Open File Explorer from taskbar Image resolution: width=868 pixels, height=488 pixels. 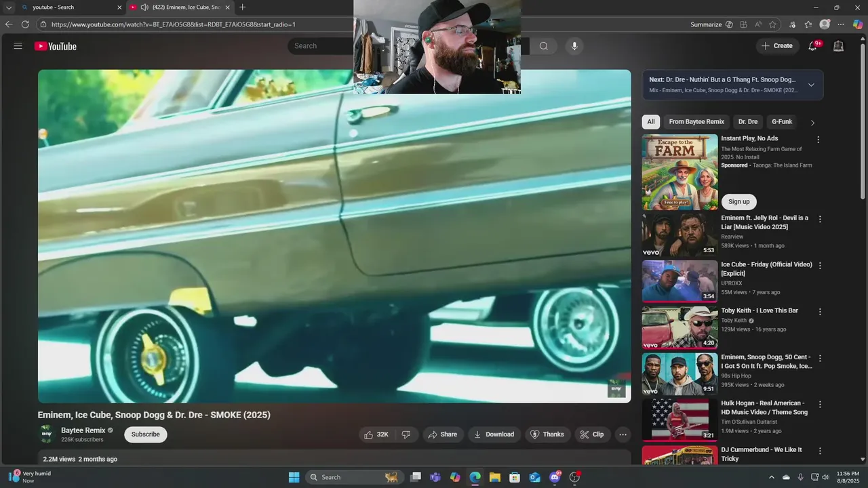(494, 477)
